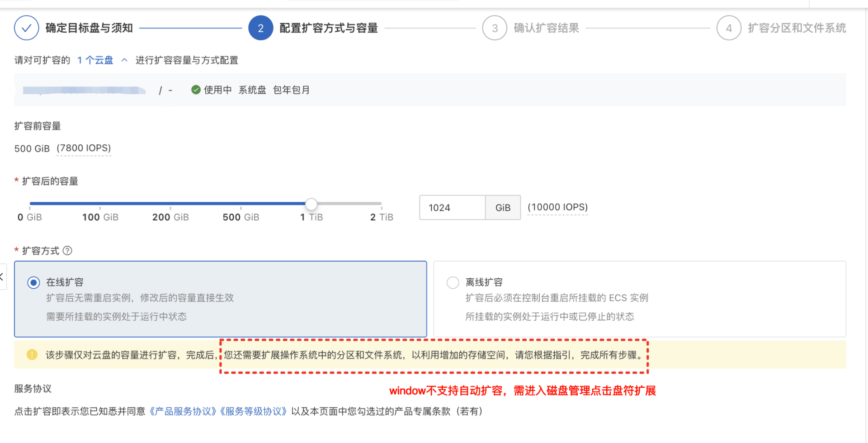Click the help icon next to 扩容方式
This screenshot has height=443, width=868.
[x=67, y=251]
